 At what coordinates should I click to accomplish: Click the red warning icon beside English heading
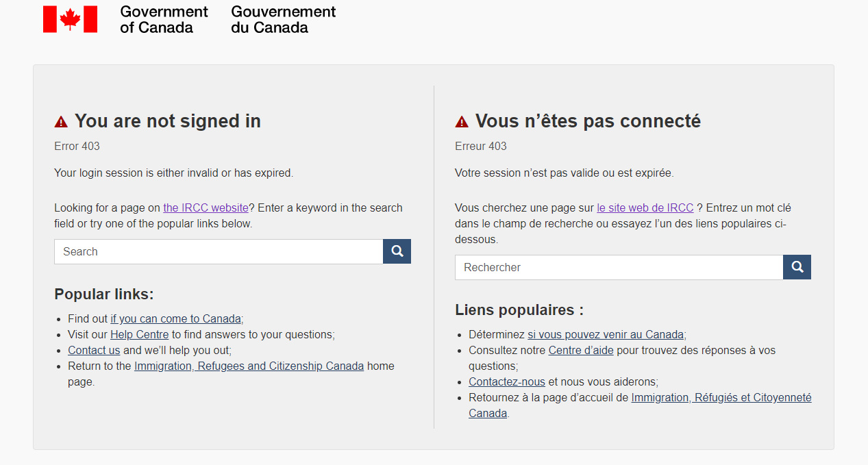click(61, 122)
